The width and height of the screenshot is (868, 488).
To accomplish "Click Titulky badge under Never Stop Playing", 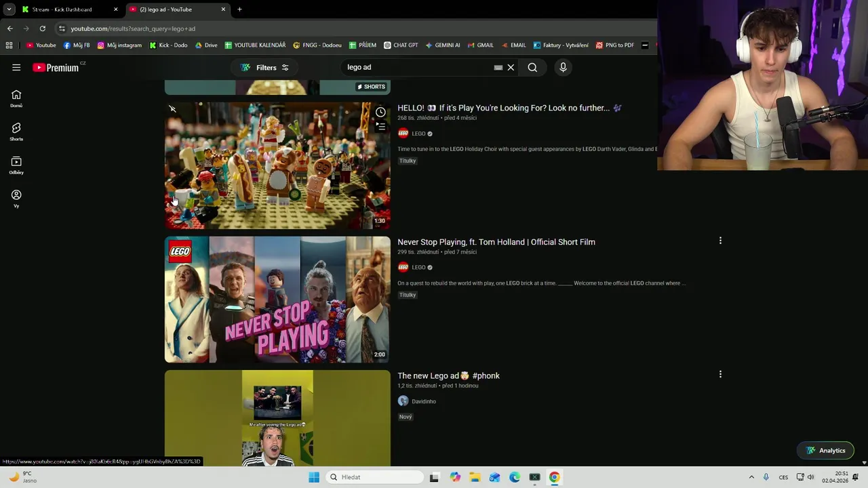I will tap(408, 295).
